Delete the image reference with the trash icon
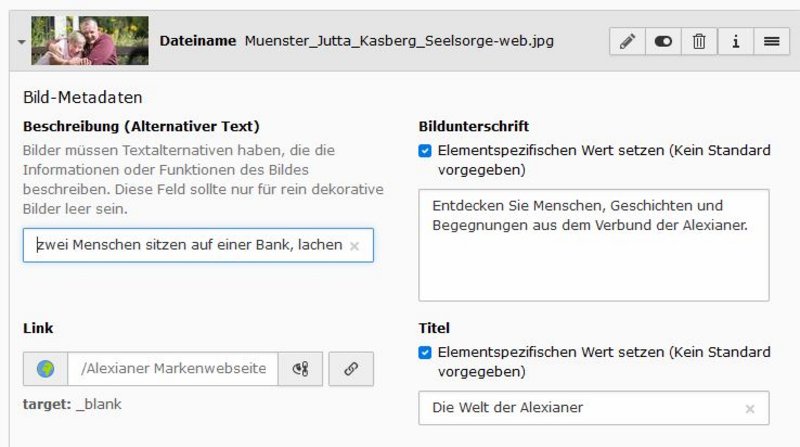This screenshot has width=800, height=447. click(x=699, y=42)
